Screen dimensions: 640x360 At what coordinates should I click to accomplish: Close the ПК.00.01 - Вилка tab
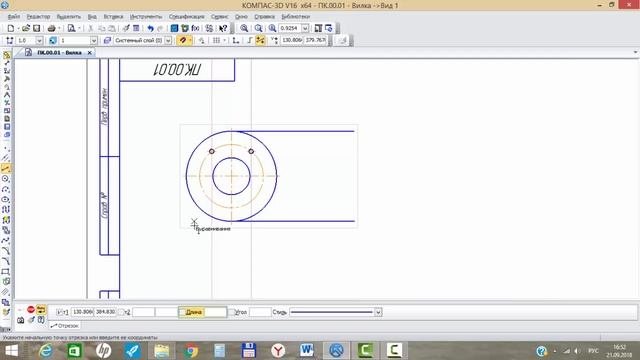click(x=89, y=53)
